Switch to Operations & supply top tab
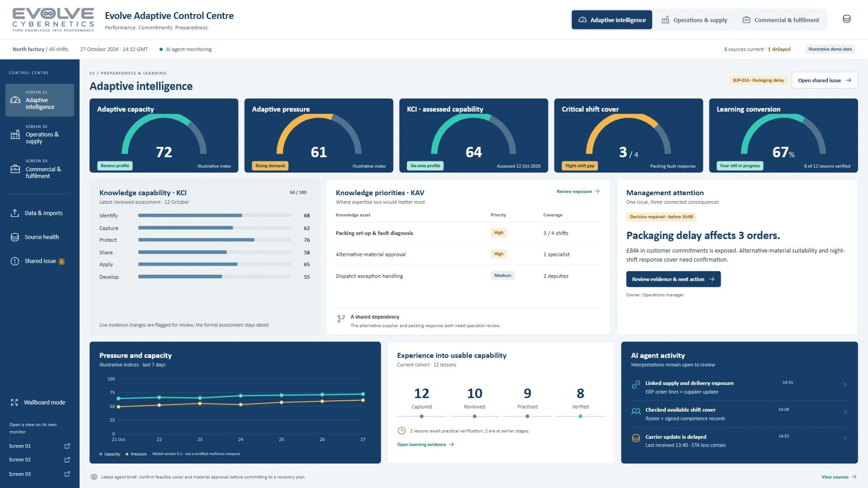This screenshot has height=488, width=868. (x=694, y=20)
